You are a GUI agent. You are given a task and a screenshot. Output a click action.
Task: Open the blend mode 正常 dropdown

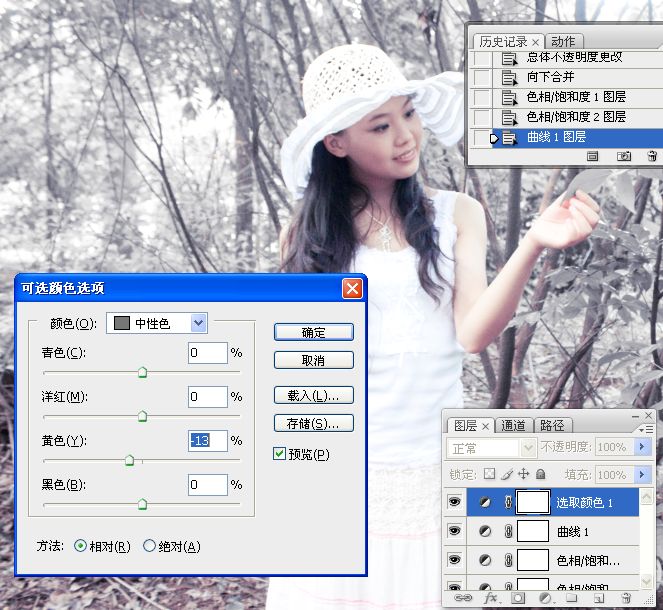click(x=491, y=447)
